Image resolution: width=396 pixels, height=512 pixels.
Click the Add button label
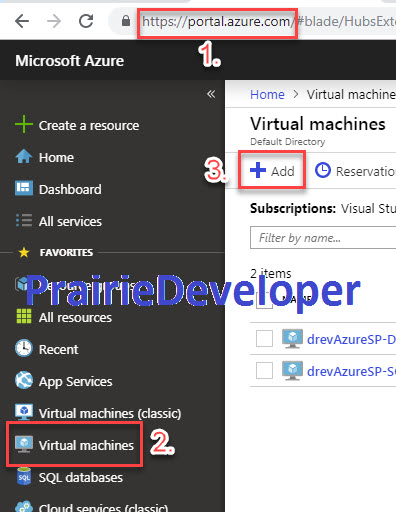coord(283,171)
